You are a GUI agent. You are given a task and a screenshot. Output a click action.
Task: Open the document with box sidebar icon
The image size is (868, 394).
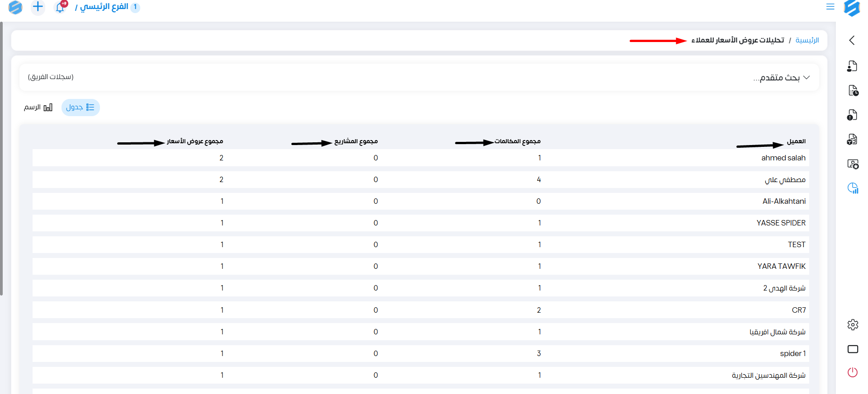[852, 140]
